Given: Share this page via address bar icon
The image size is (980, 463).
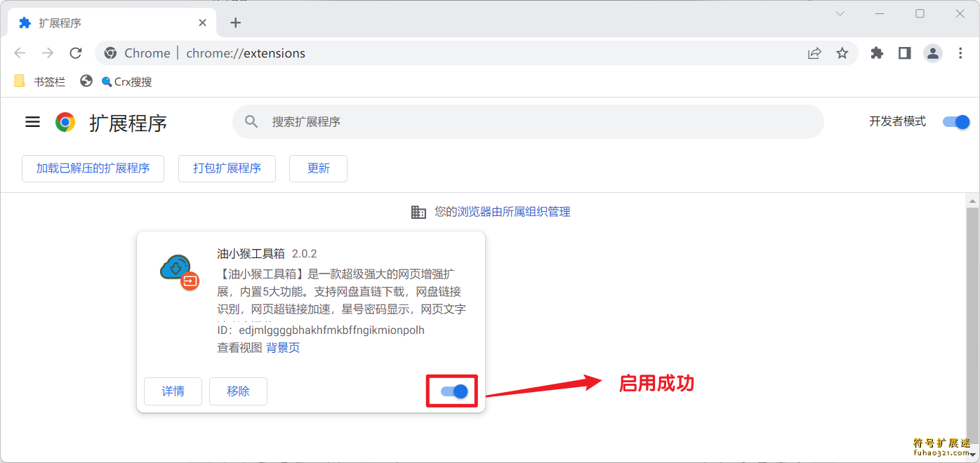Looking at the screenshot, I should point(814,53).
